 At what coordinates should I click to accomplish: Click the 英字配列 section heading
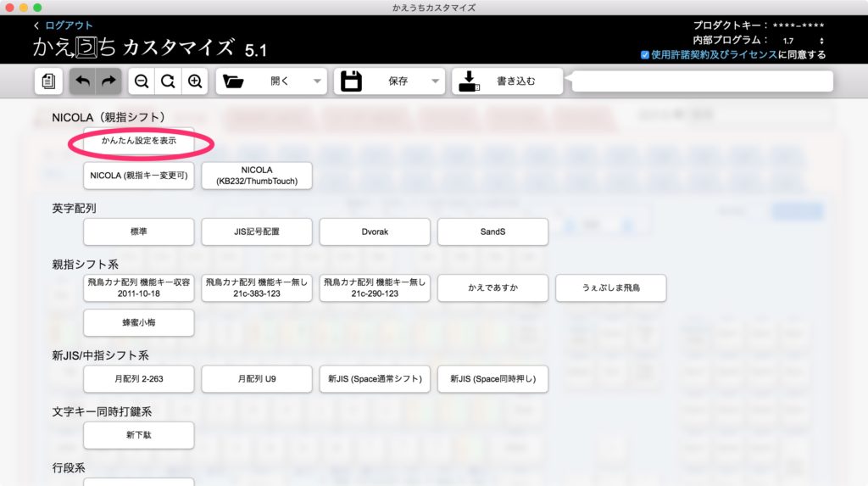[x=75, y=209]
